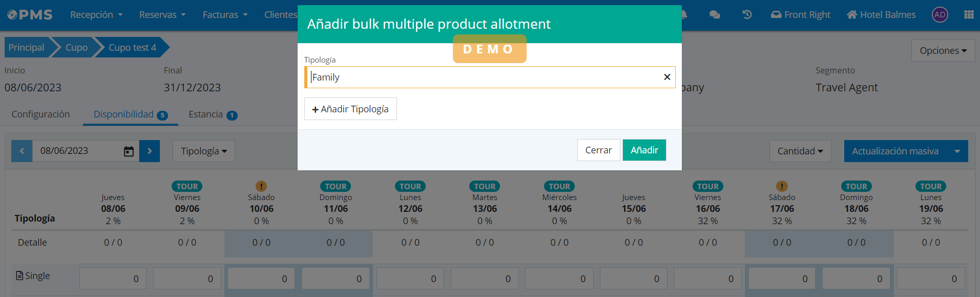Click the warning icon above Sábado 10/06

coord(261,186)
